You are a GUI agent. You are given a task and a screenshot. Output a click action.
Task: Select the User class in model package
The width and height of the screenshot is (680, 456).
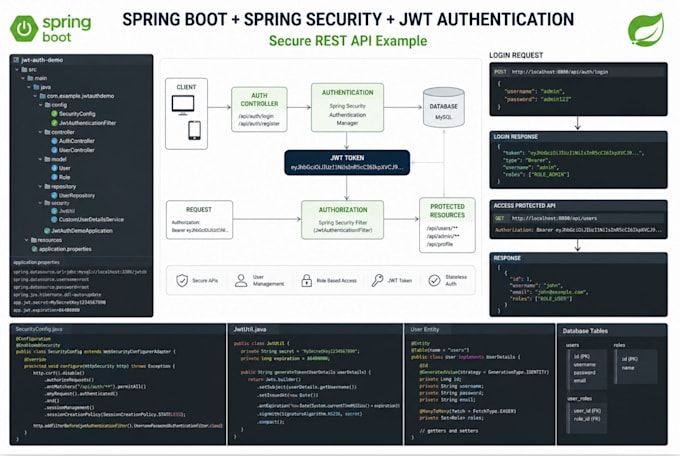(x=65, y=168)
